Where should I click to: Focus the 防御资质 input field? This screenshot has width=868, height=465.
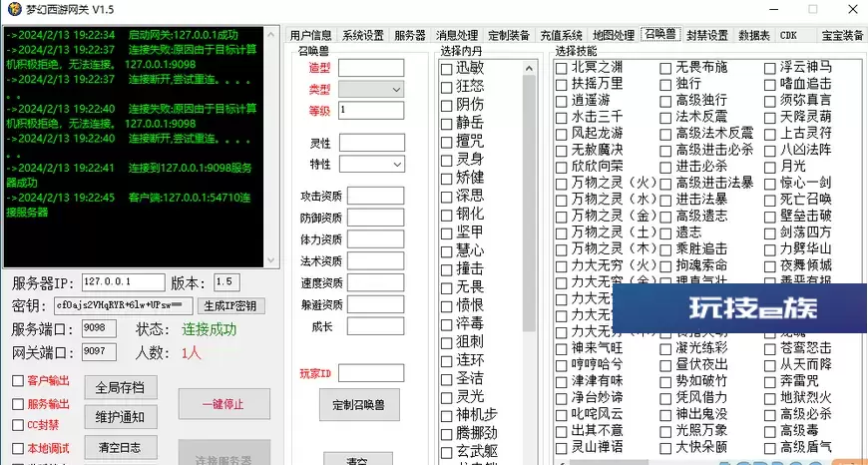pyautogui.click(x=375, y=218)
